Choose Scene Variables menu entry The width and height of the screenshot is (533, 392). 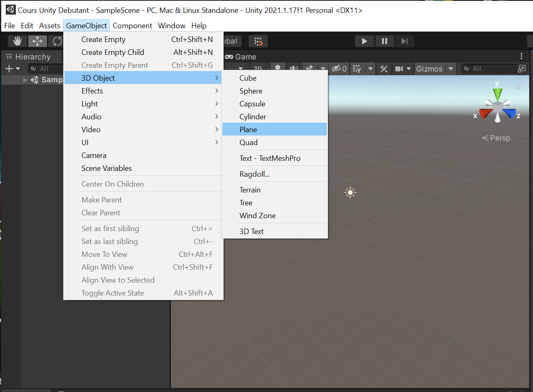click(x=143, y=168)
